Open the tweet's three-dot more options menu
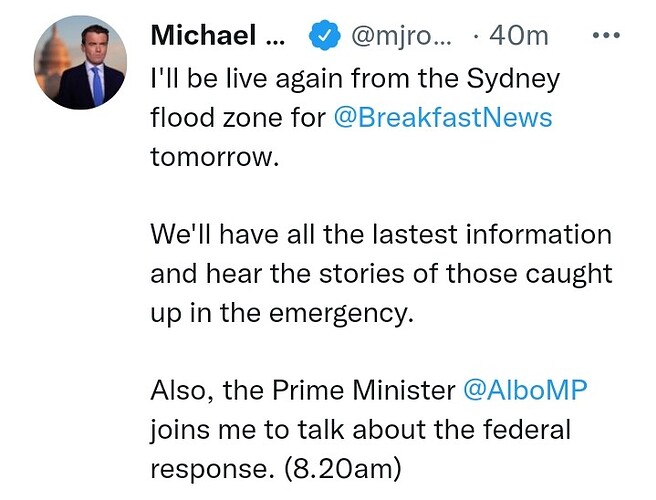This screenshot has width=656, height=500. (607, 36)
